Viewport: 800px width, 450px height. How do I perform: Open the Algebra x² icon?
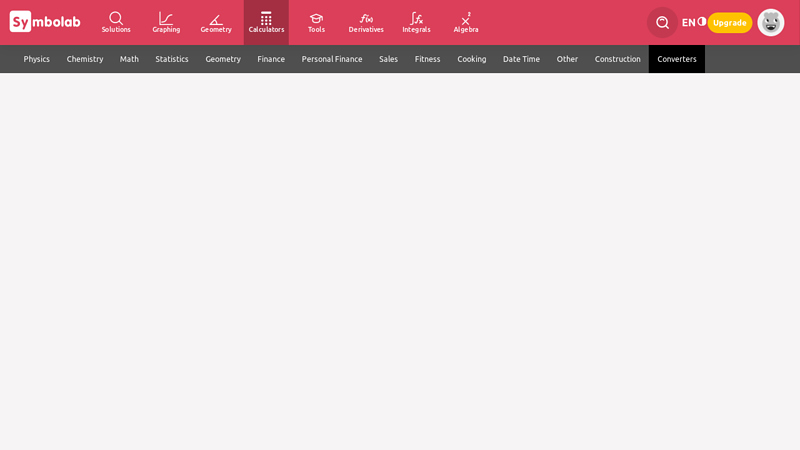click(x=466, y=22)
